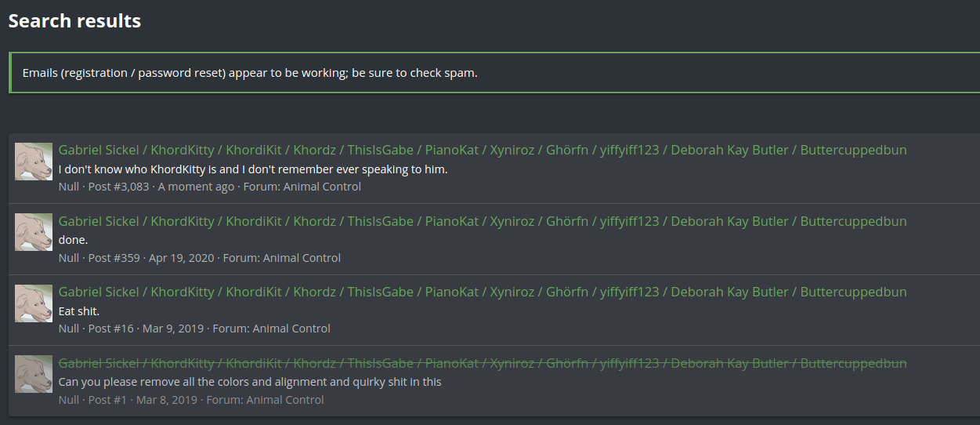Click 'Forum: Animal Control' on post #16 result
The width and height of the screenshot is (980, 425).
click(272, 329)
